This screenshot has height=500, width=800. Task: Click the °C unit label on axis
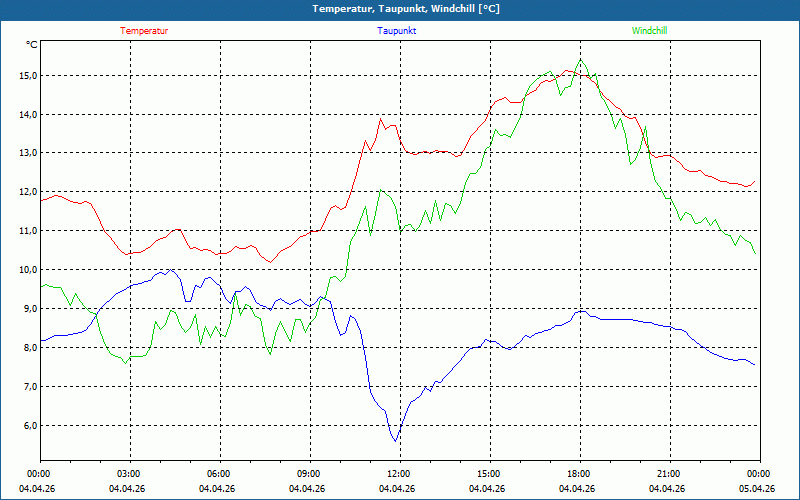31,45
